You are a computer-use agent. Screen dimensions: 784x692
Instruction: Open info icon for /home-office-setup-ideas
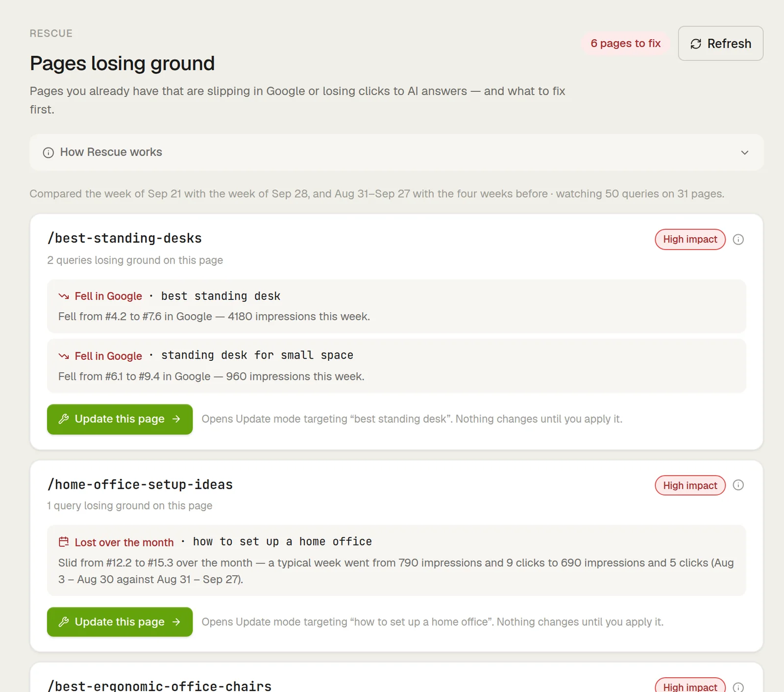(738, 485)
